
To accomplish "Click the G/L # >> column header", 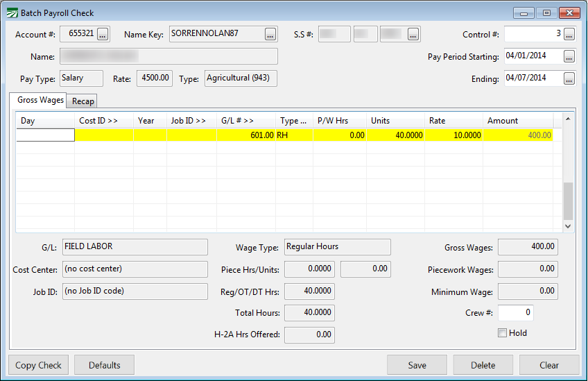I will pyautogui.click(x=246, y=121).
